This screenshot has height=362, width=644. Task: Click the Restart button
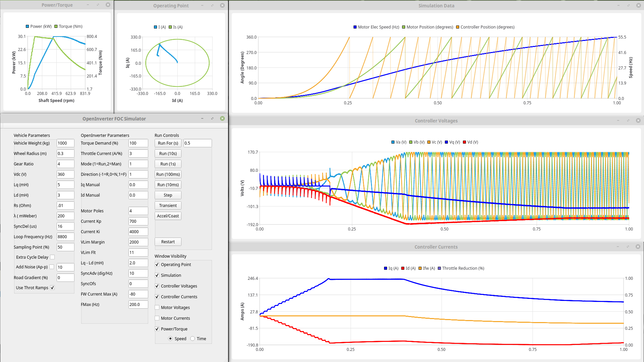[x=168, y=242]
